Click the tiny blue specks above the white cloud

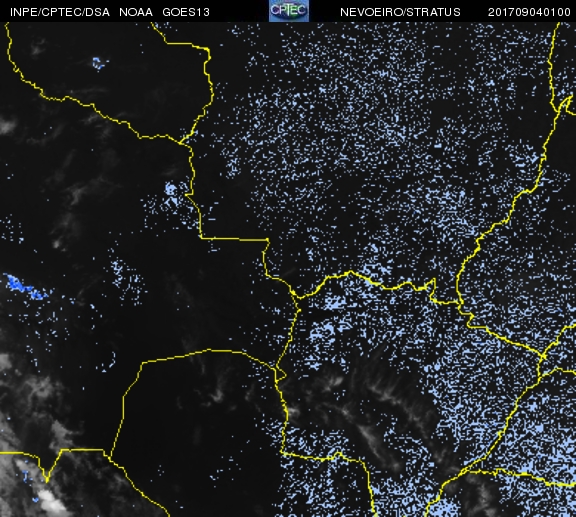pos(26,475)
